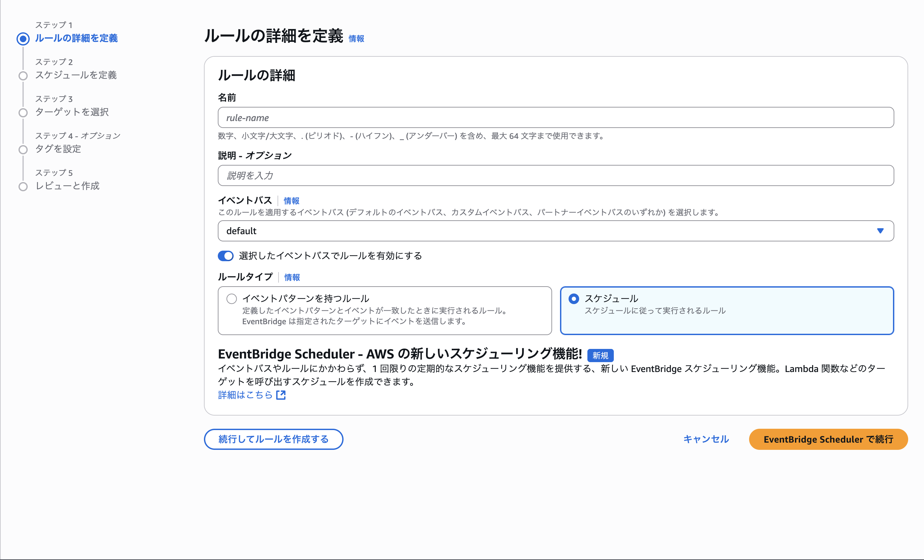Image resolution: width=924 pixels, height=560 pixels.
Task: Click EventBridge Scheduler で続行 button
Action: (x=828, y=439)
